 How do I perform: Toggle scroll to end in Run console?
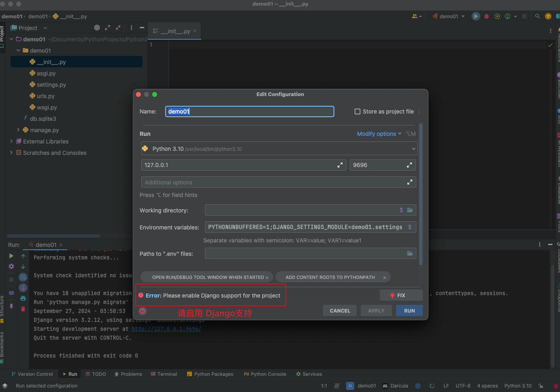pos(23,288)
